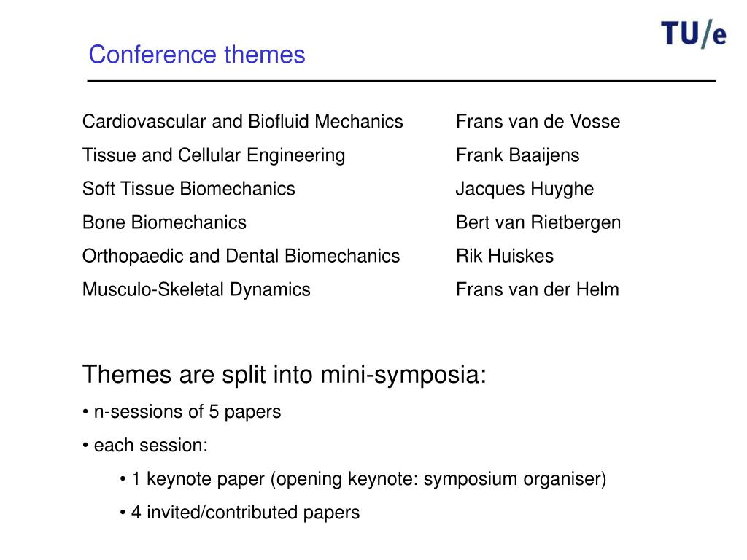This screenshot has width=747, height=560.
Task: Click the name Frans van der Helm
Action: pos(538,289)
